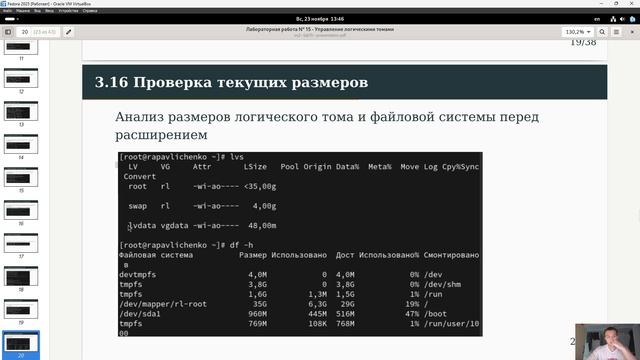640x360 pixels.
Task: Select page 16 thumbnail
Action: click(21, 210)
